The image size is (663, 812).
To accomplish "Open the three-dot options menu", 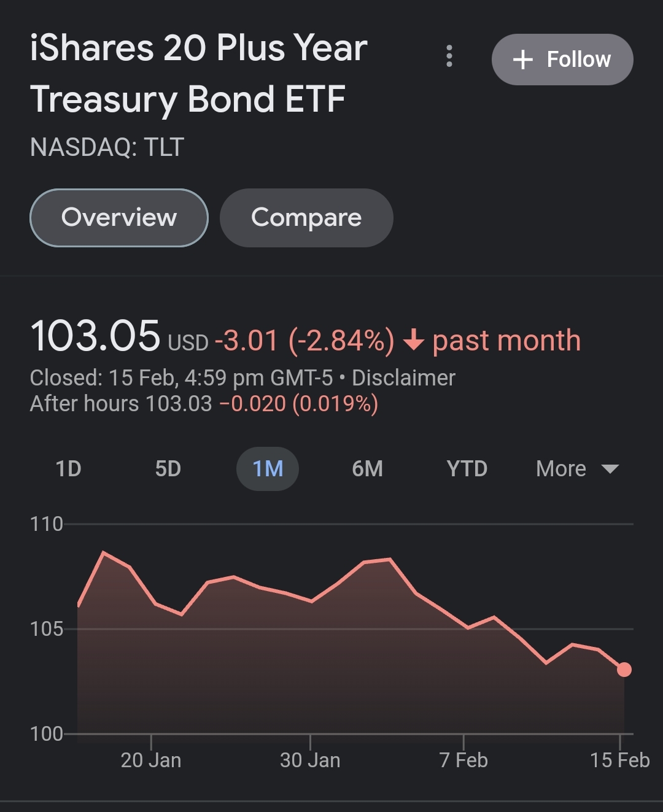I will [x=449, y=56].
